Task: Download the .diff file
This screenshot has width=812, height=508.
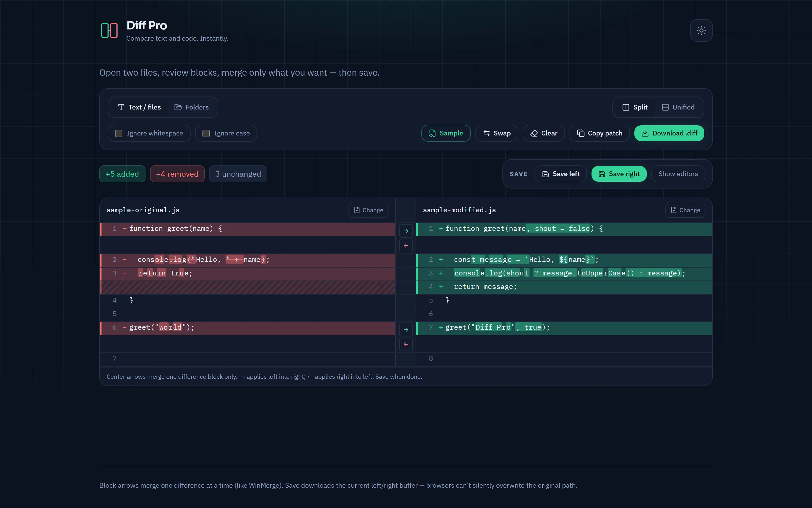Action: 669,133
